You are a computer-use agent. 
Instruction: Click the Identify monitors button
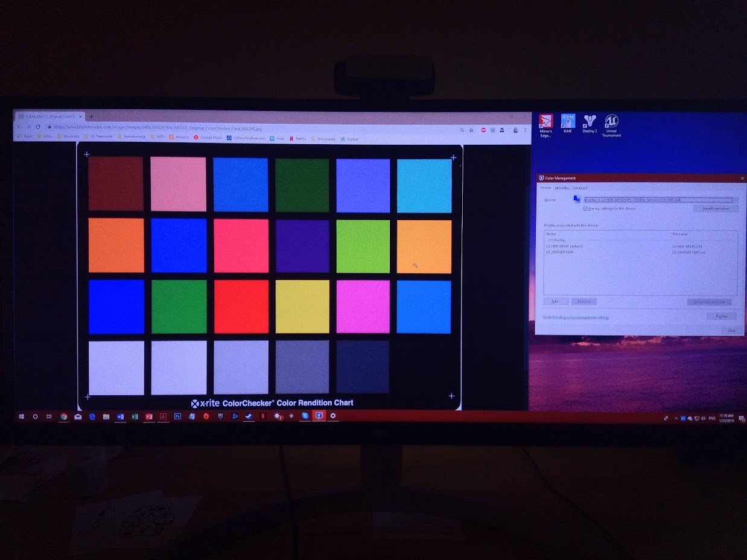click(x=716, y=209)
